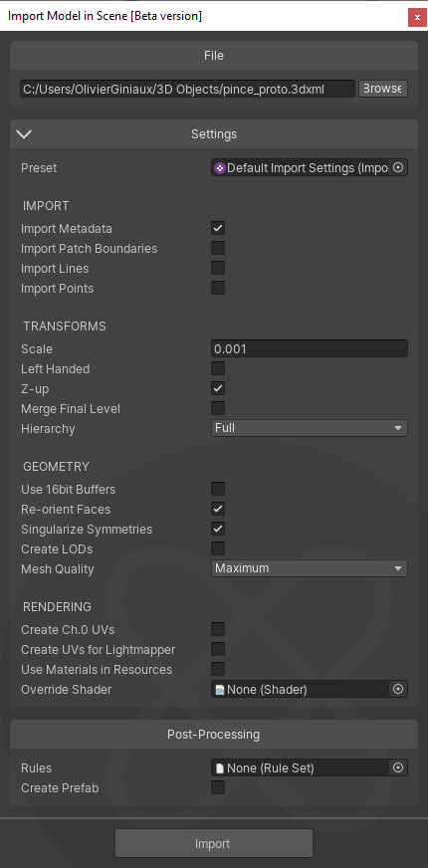
Task: Open the Preset object picker circle icon
Action: 397,168
